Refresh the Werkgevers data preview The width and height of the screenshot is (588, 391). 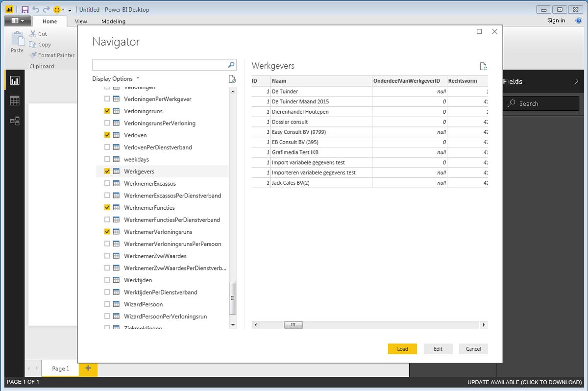pos(483,66)
